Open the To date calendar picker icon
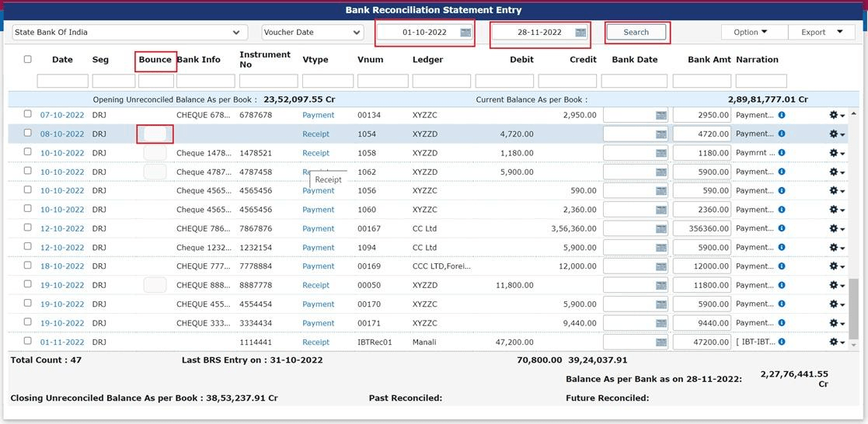This screenshot has height=424, width=868. tap(580, 33)
